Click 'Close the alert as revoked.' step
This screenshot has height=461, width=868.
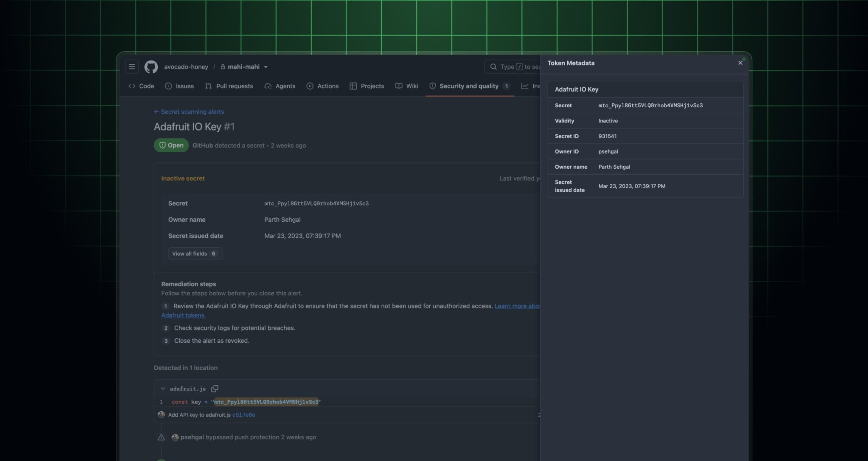(212, 341)
